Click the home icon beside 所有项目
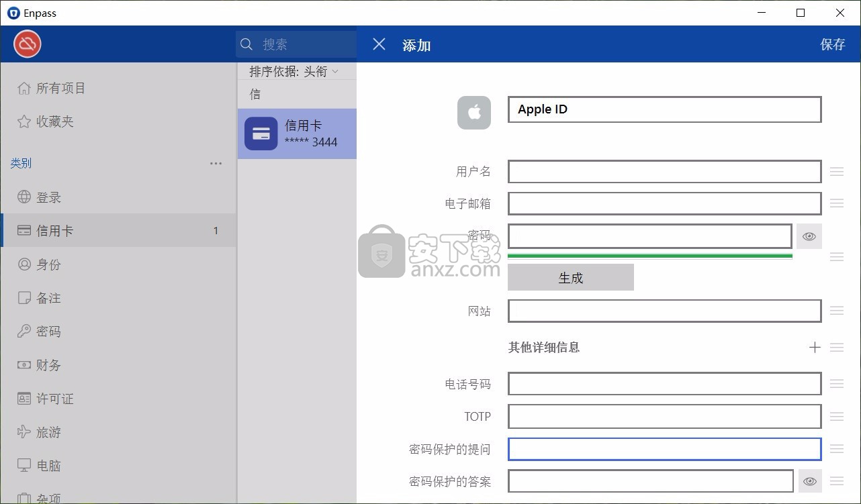Viewport: 861px width, 504px height. [x=24, y=88]
